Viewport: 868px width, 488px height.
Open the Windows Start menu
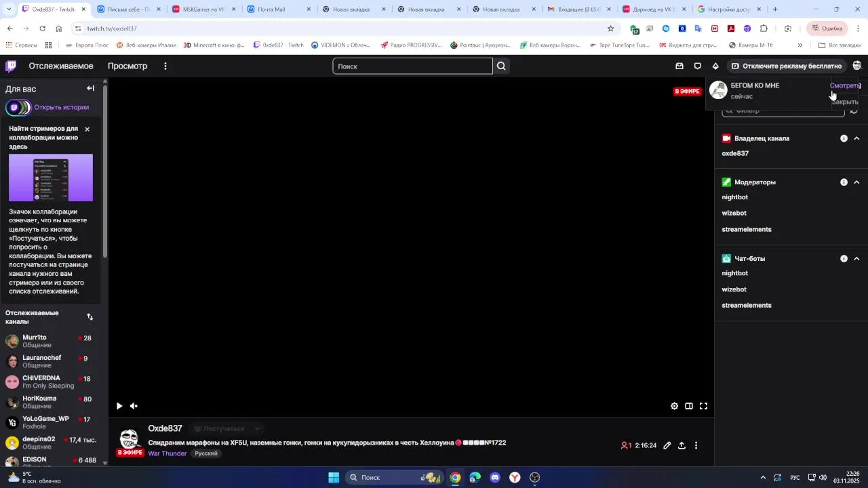coord(334,477)
